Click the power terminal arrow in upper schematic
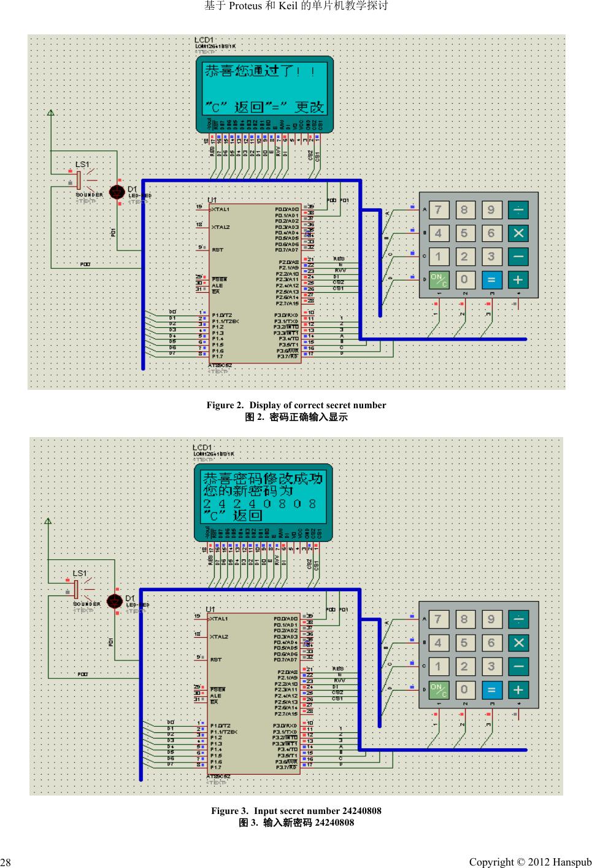592x868 pixels. click(x=51, y=113)
